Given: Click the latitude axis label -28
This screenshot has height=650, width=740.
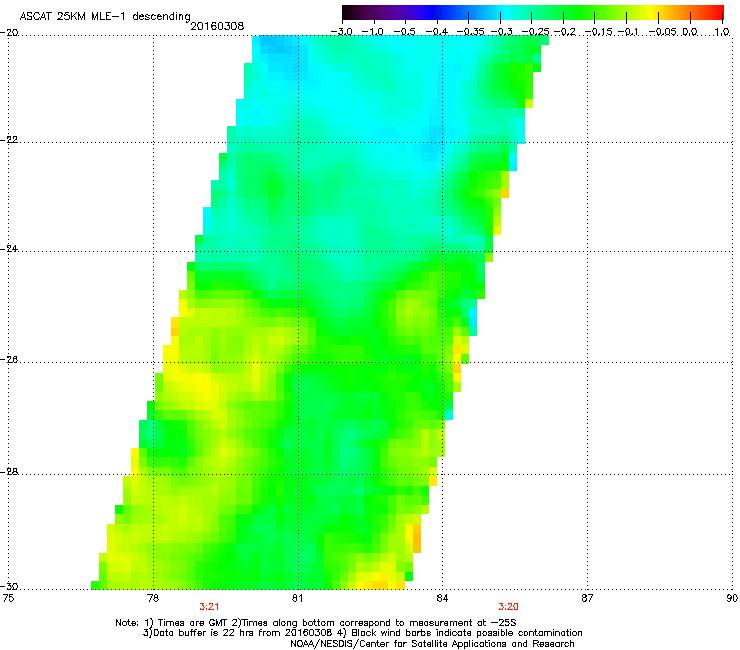Looking at the screenshot, I should pos(9,472).
